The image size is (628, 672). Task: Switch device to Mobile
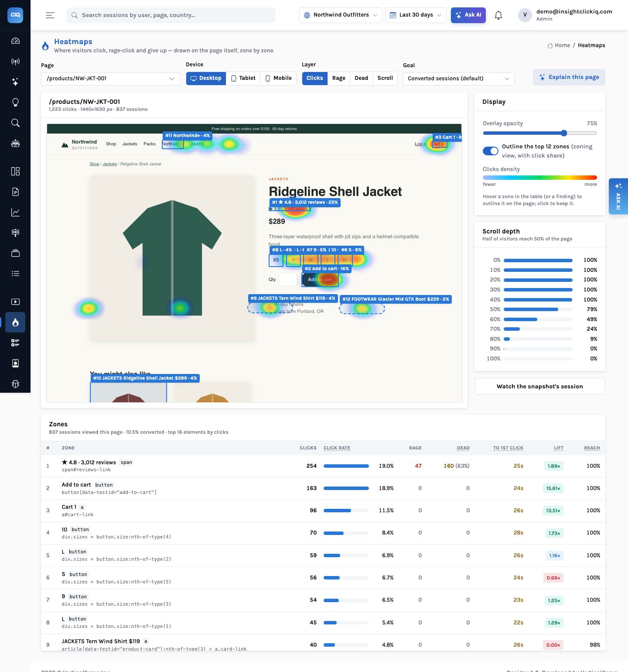pyautogui.click(x=278, y=78)
